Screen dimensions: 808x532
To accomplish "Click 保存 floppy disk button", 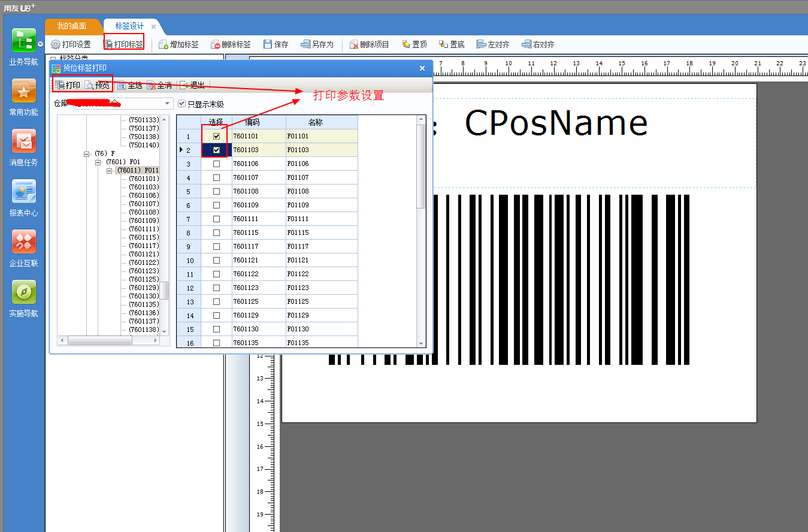I will tap(276, 44).
